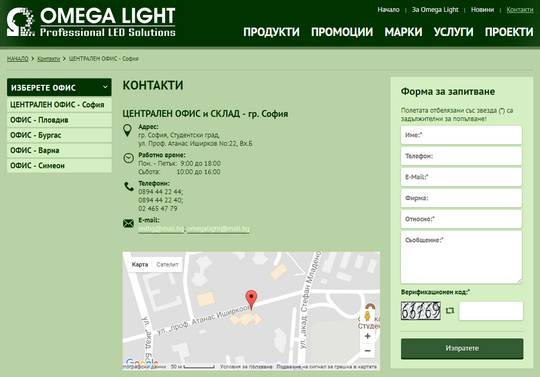Open map Условия за ползване link
This screenshot has height=377, width=540.
pos(246,367)
